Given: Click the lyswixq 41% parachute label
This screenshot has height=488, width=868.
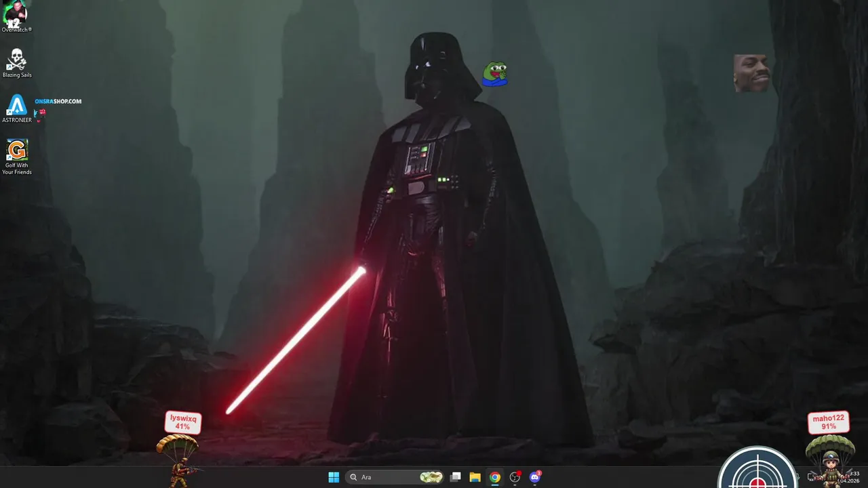Looking at the screenshot, I should click(x=183, y=422).
